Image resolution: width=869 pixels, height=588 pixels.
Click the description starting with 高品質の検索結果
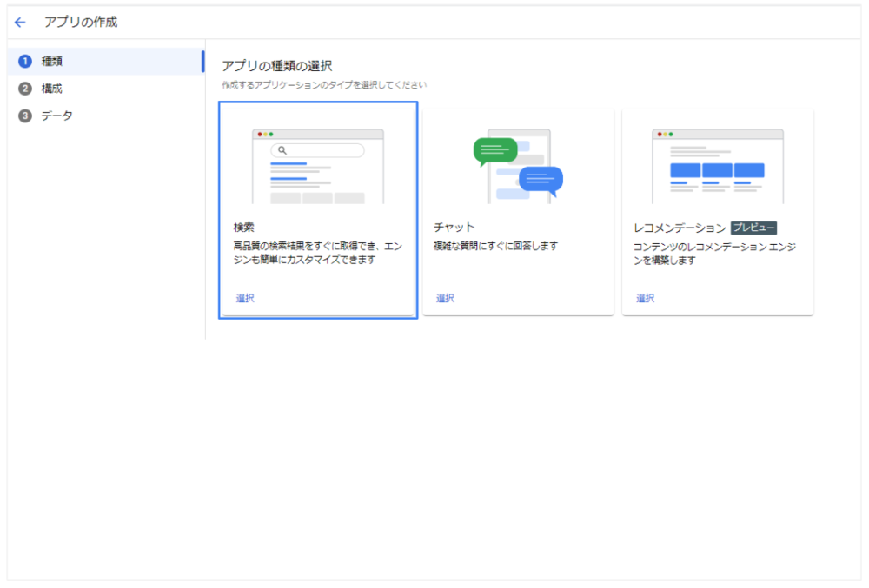point(317,253)
